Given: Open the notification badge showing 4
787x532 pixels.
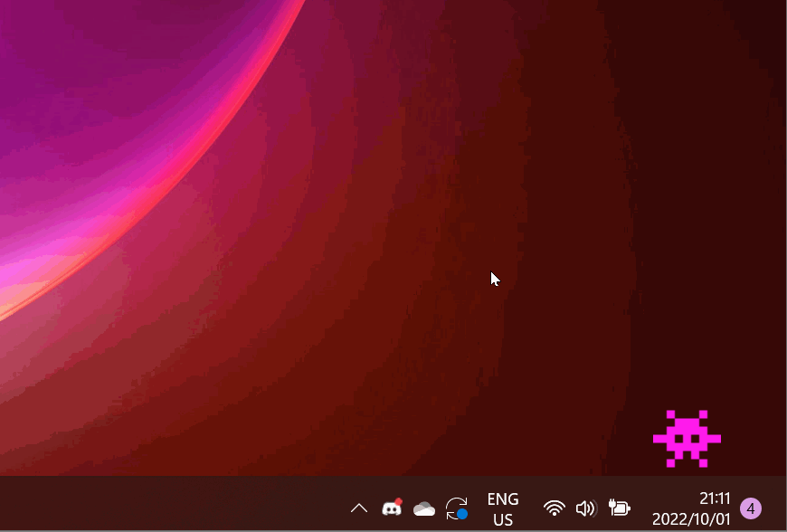Looking at the screenshot, I should tap(750, 508).
